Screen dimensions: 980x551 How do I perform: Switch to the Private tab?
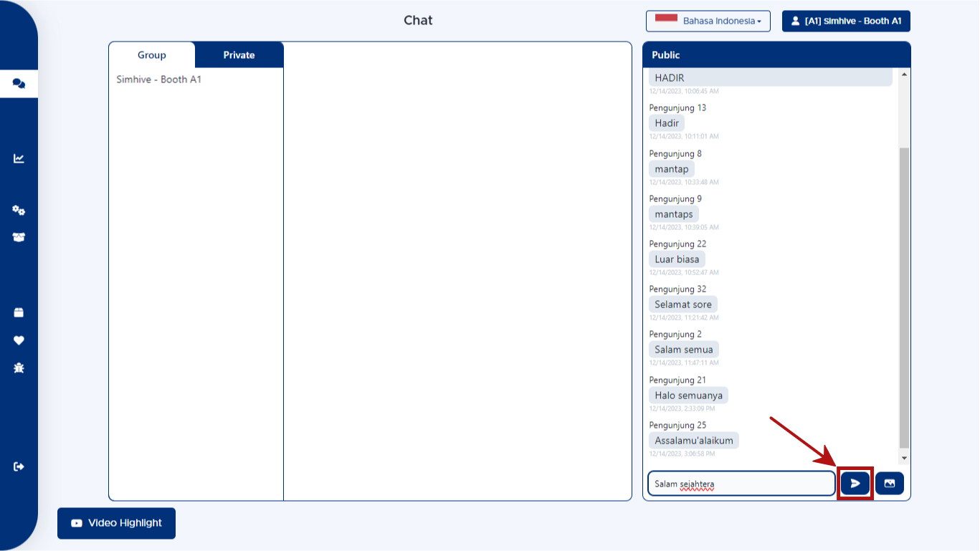[239, 55]
